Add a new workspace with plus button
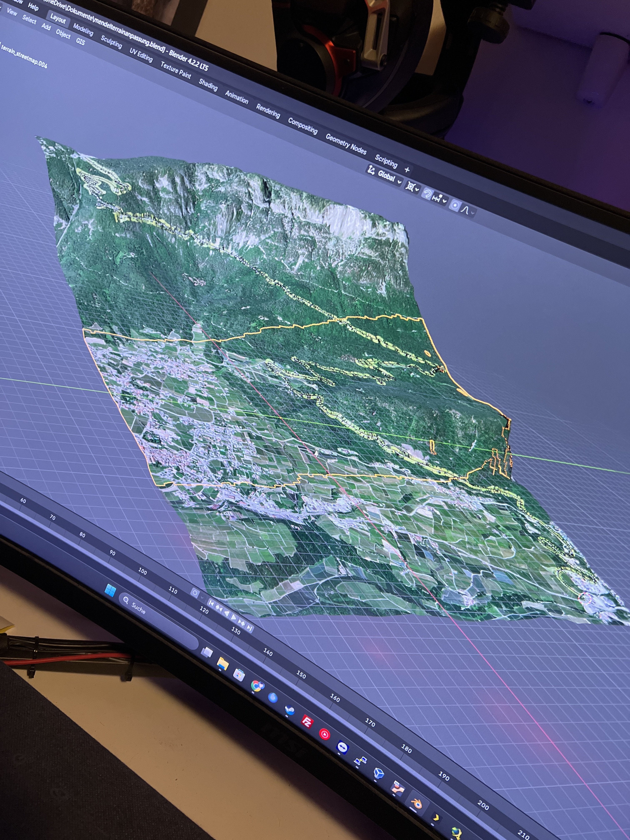This screenshot has width=630, height=840. (407, 170)
